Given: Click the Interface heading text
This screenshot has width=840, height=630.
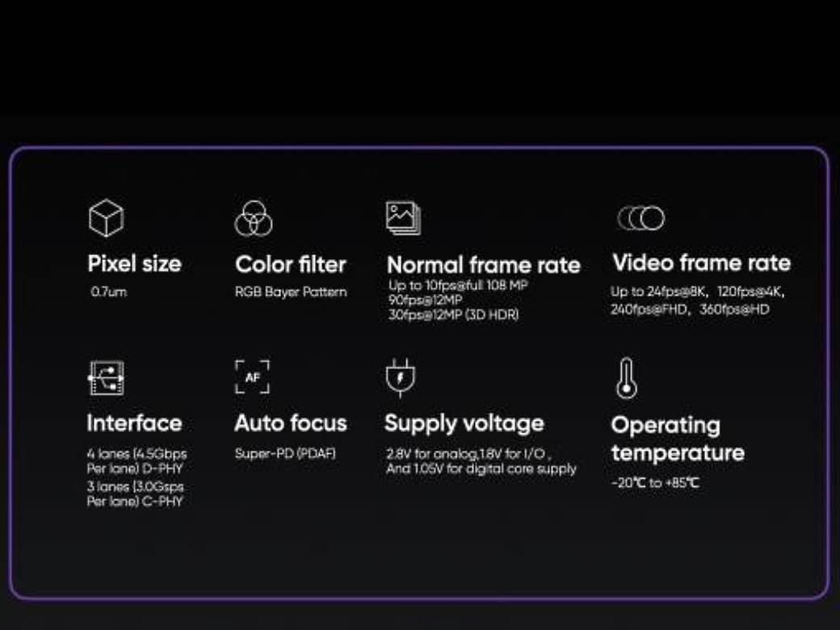Looking at the screenshot, I should (x=134, y=423).
